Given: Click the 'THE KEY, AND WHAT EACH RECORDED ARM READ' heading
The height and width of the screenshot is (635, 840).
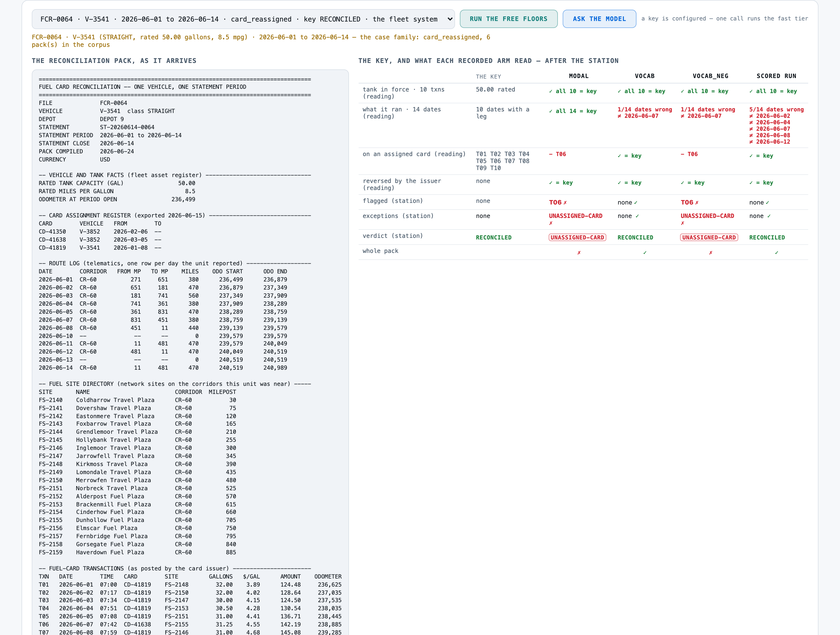Looking at the screenshot, I should click(488, 61).
